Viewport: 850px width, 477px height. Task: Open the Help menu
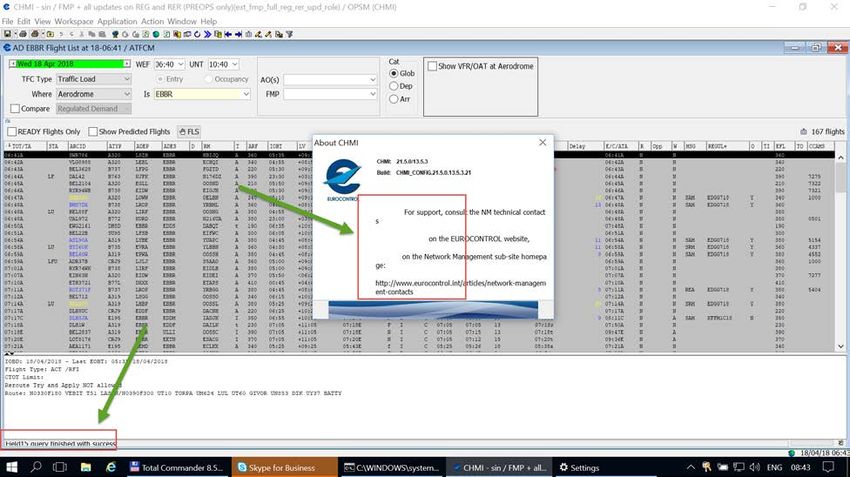click(209, 21)
